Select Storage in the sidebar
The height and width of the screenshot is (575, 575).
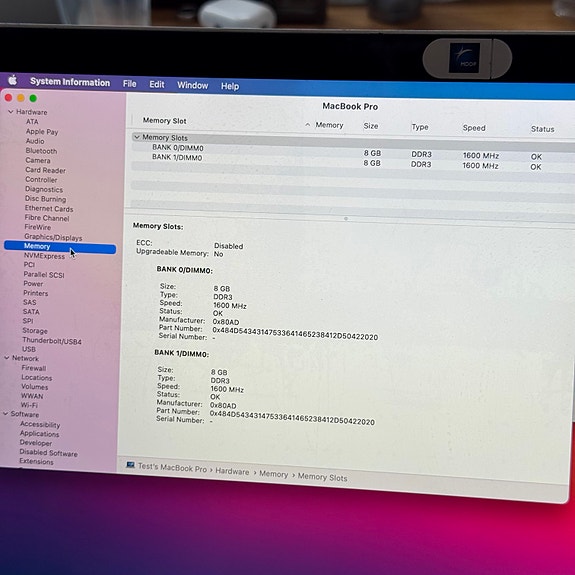point(35,331)
